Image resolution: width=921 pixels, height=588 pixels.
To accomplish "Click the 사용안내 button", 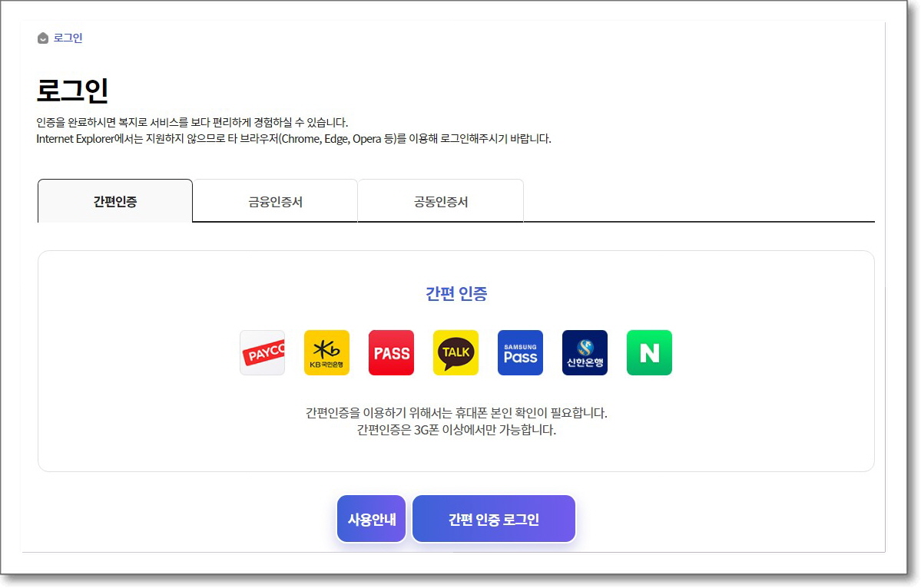I will pos(371,519).
